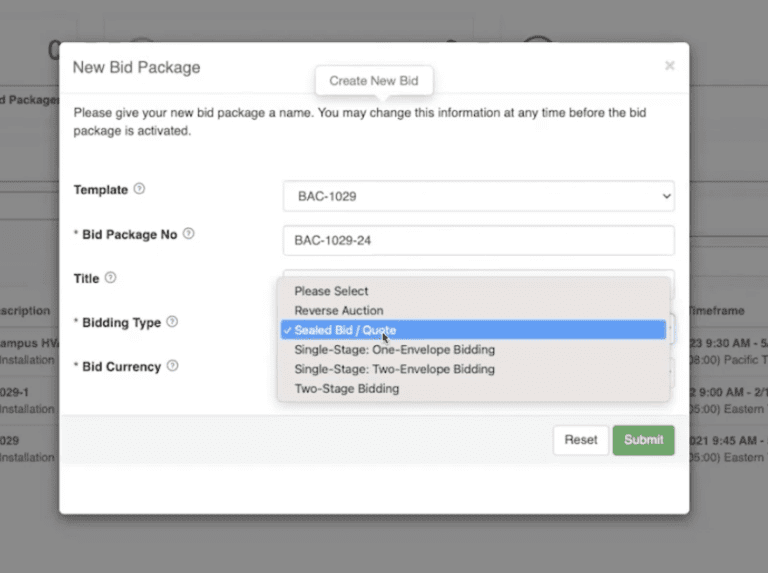Choose Single-Stage: One-Envelope Bidding
This screenshot has height=573, width=768.
(x=473, y=350)
